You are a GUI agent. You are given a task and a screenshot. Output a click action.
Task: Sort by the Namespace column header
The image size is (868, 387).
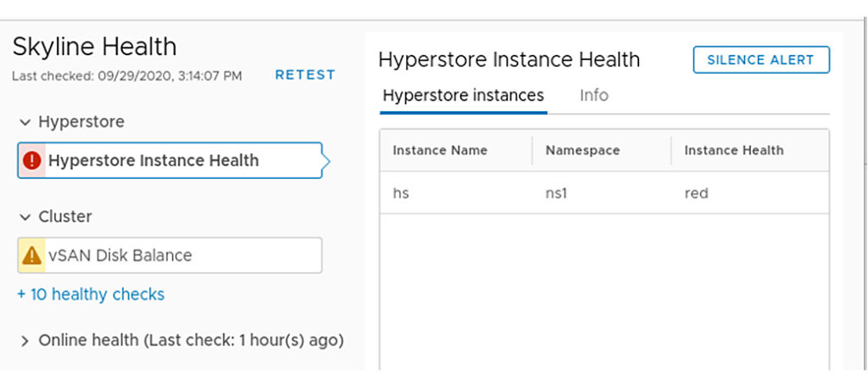[x=582, y=150]
